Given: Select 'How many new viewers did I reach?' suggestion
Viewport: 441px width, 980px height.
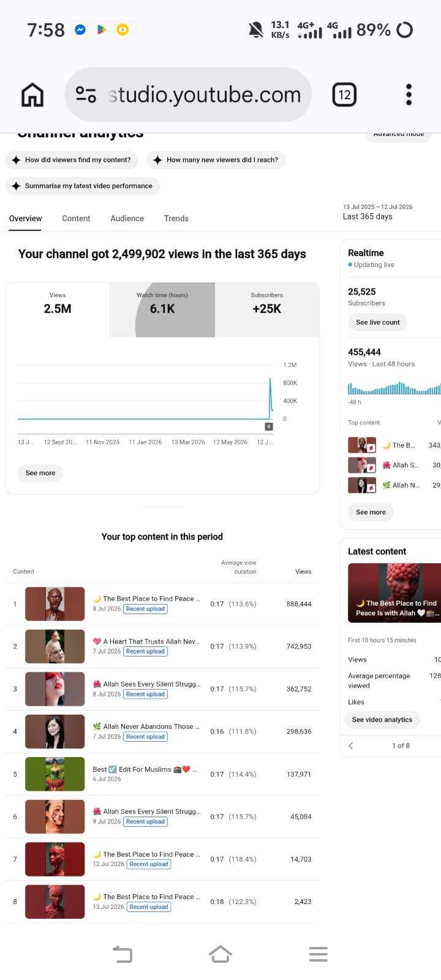Looking at the screenshot, I should tap(216, 160).
